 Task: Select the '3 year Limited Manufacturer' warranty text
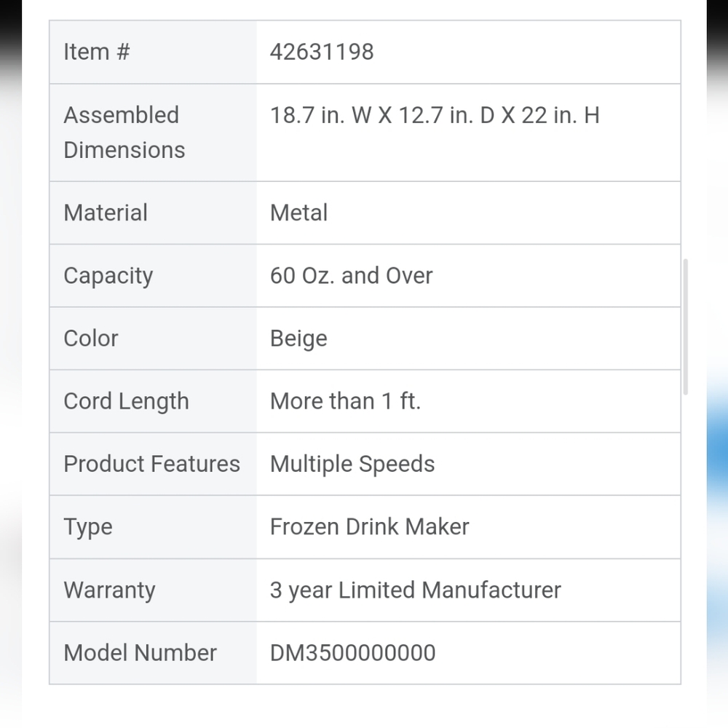coord(415,590)
